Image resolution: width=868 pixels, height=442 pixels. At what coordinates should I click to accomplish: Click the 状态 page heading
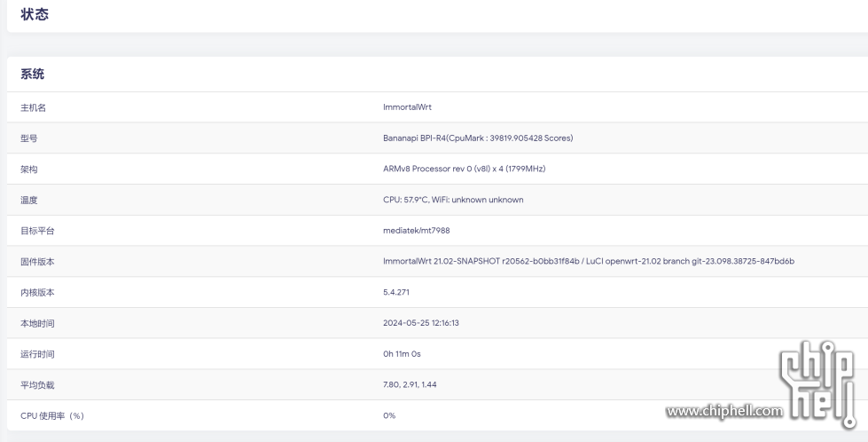pos(35,14)
